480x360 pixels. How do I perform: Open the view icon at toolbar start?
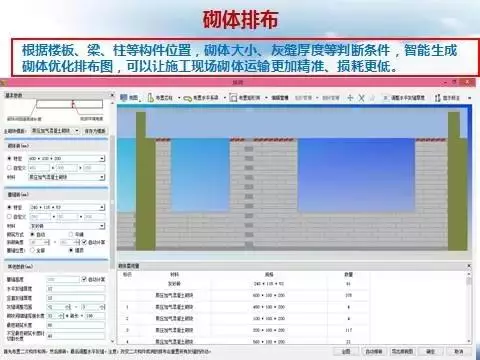pos(124,98)
